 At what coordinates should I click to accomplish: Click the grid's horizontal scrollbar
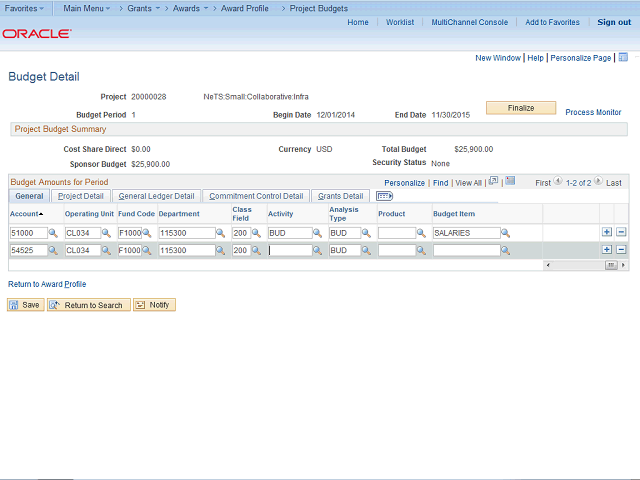[x=585, y=265]
